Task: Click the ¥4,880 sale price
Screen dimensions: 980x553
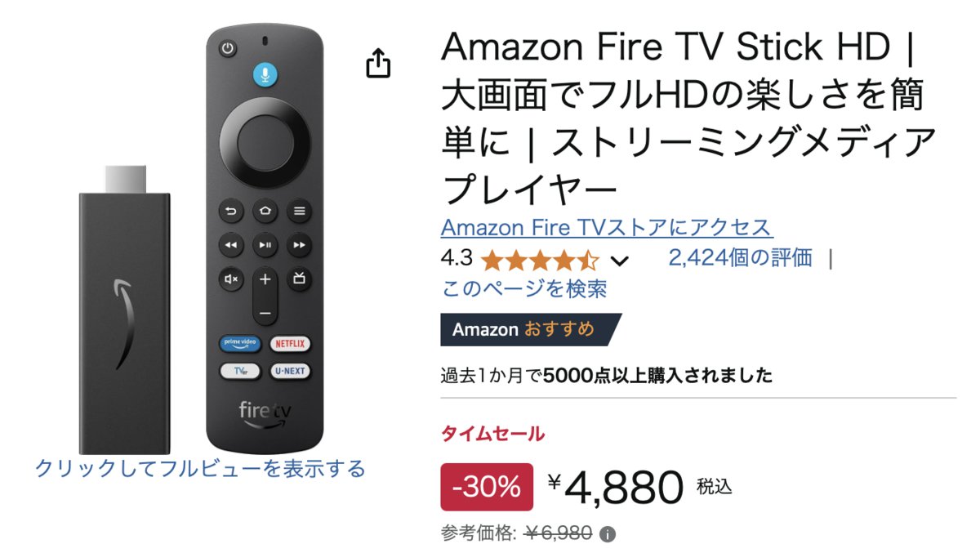Action: (x=616, y=488)
